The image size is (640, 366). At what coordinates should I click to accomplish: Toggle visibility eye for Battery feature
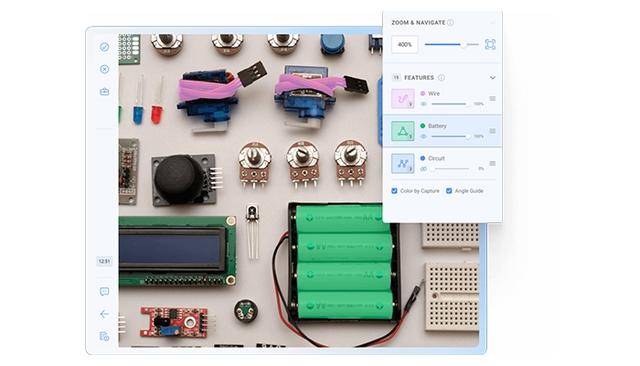pyautogui.click(x=424, y=136)
